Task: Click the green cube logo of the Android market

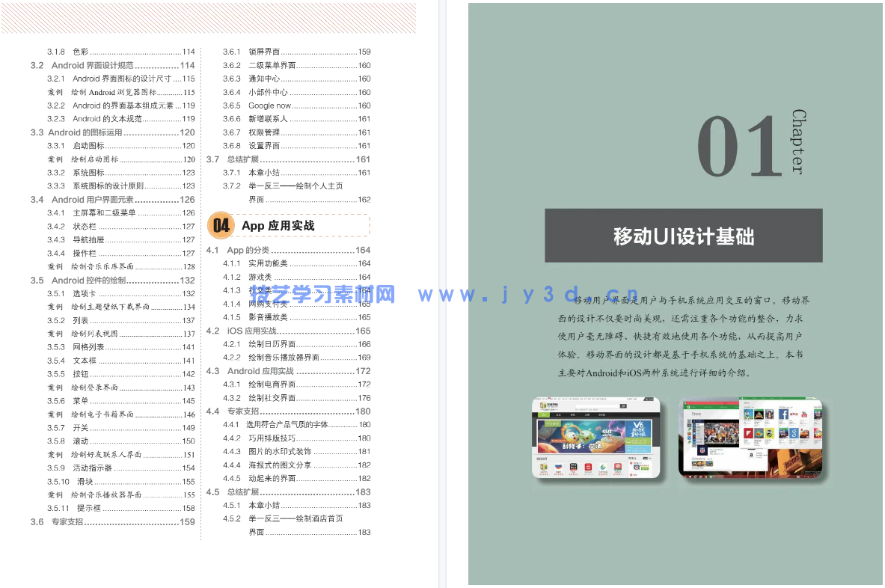Action: click(x=542, y=405)
